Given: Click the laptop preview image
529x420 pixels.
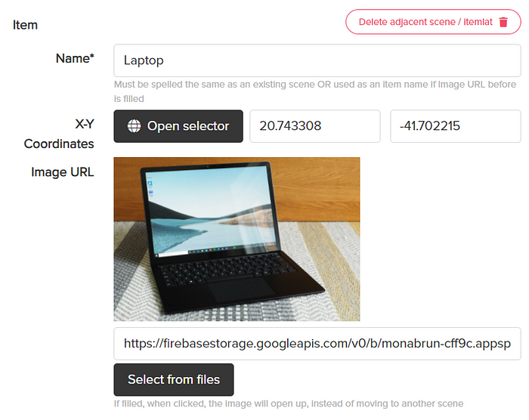Looking at the screenshot, I should 237,239.
